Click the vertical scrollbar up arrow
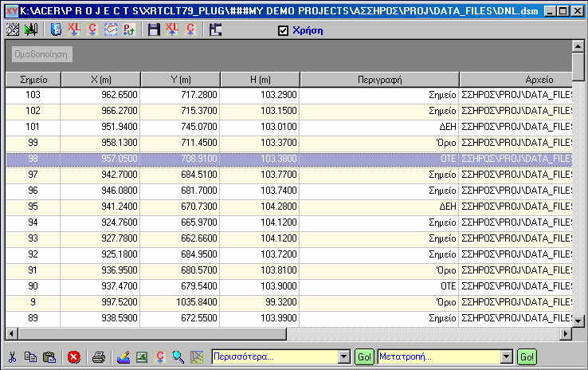The height and width of the screenshot is (370, 588). (578, 46)
